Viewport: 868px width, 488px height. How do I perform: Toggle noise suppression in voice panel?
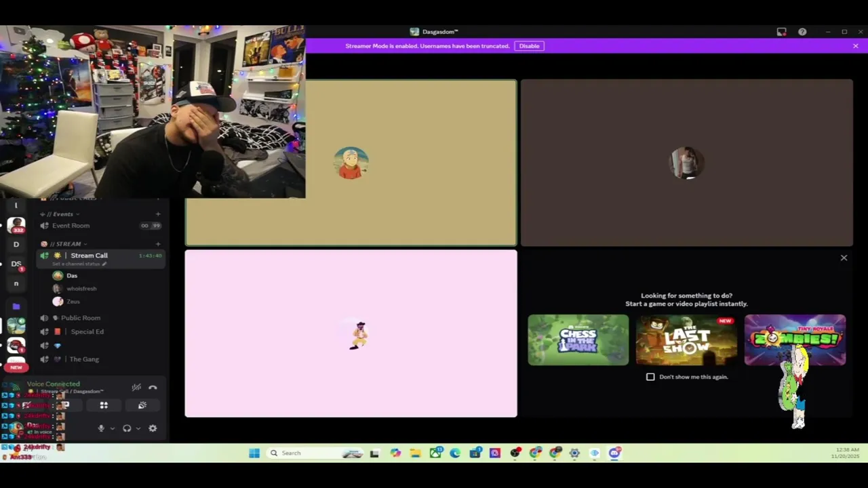click(136, 388)
